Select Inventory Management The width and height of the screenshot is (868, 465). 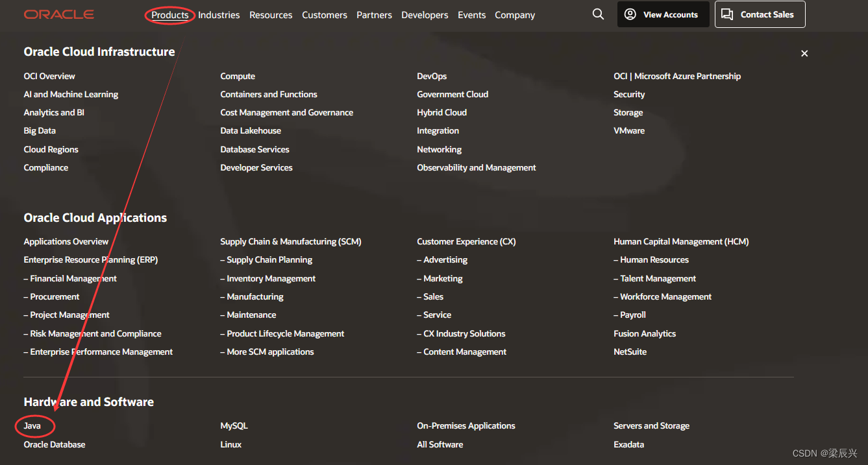pos(268,278)
